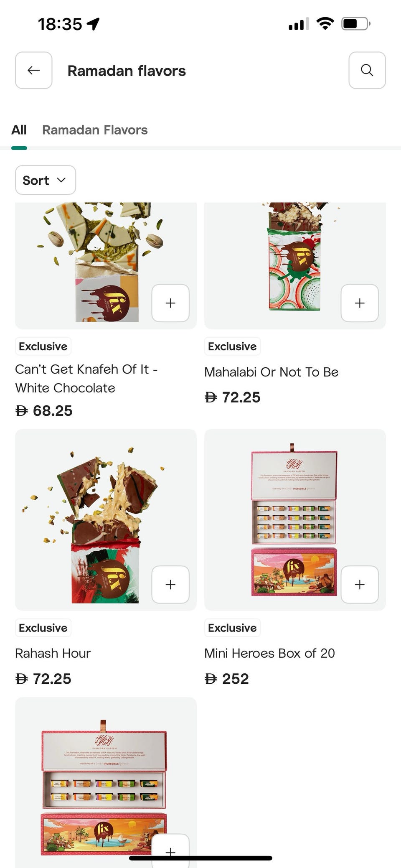401x868 pixels.
Task: Add Can't Get Knafeh Of It to cart
Action: point(170,303)
